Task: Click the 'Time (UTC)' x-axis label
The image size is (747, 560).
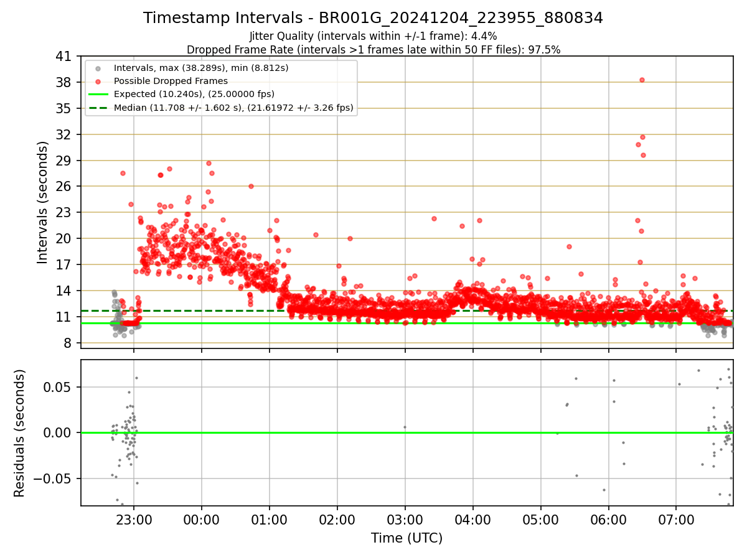Action: 406,538
